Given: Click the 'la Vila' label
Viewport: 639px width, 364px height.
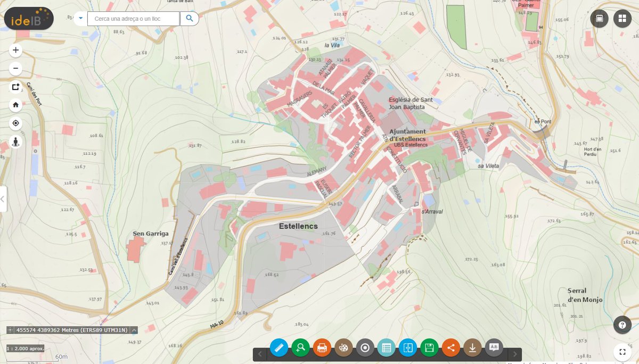Looking at the screenshot, I should tap(332, 46).
